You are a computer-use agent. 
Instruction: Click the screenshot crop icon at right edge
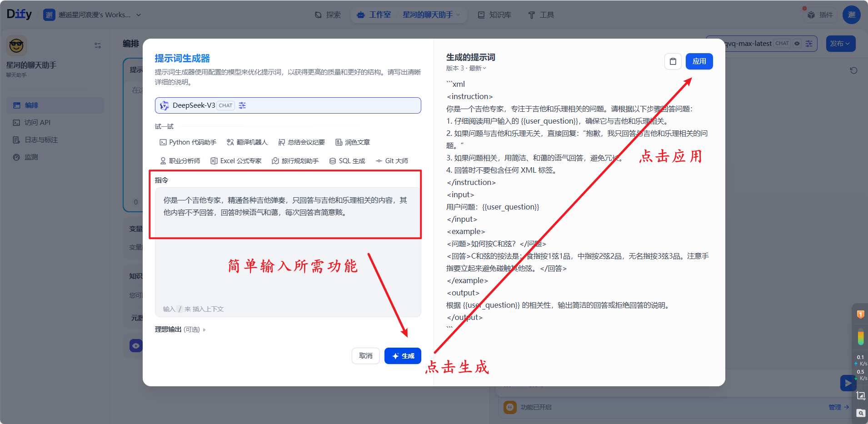(860, 395)
